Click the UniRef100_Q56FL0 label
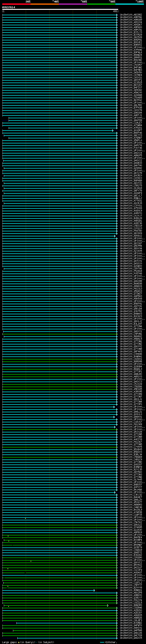Screen dimensions: 146x644 pos(131,140)
